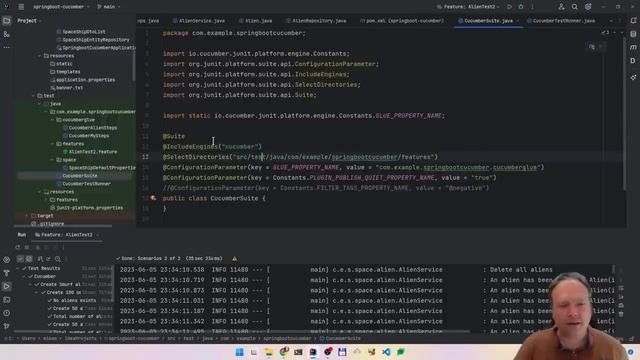Open File Explorer from the taskbar
640x360 pixels.
[269, 352]
